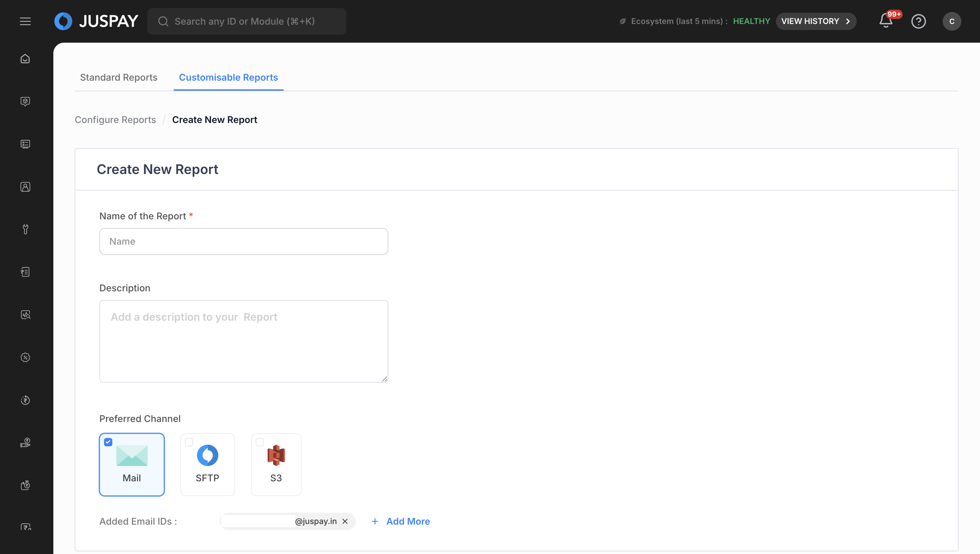The image size is (980, 554).
Task: Open the analytics search sidebar icon
Action: pyautogui.click(x=25, y=315)
